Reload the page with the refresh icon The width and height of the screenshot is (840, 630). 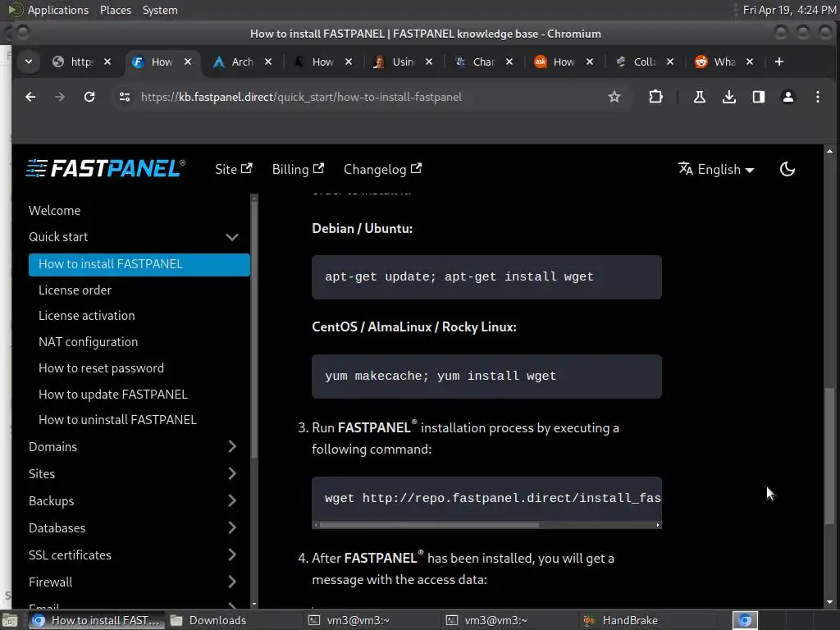coord(89,97)
